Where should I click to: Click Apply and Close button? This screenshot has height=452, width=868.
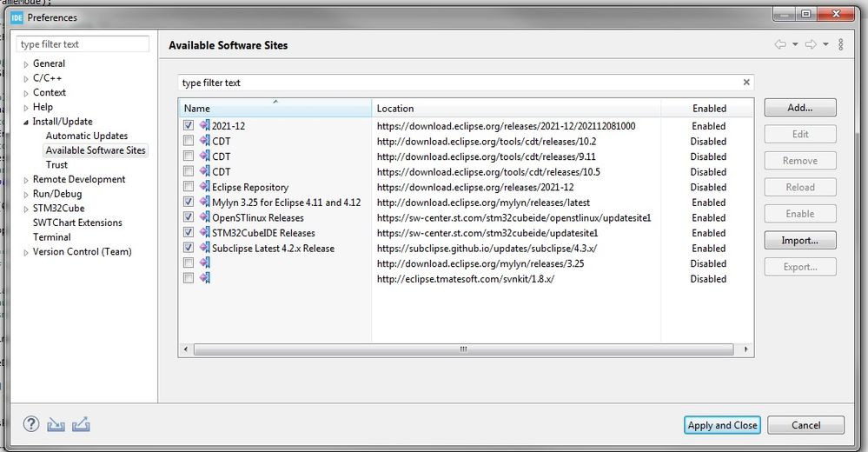tap(722, 425)
